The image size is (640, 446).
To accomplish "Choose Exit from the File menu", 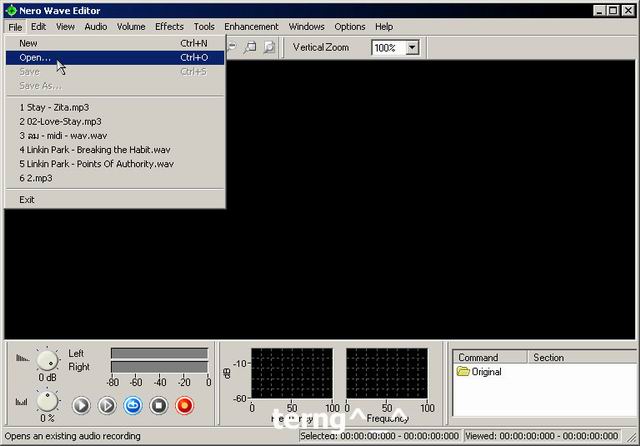I will point(115,200).
